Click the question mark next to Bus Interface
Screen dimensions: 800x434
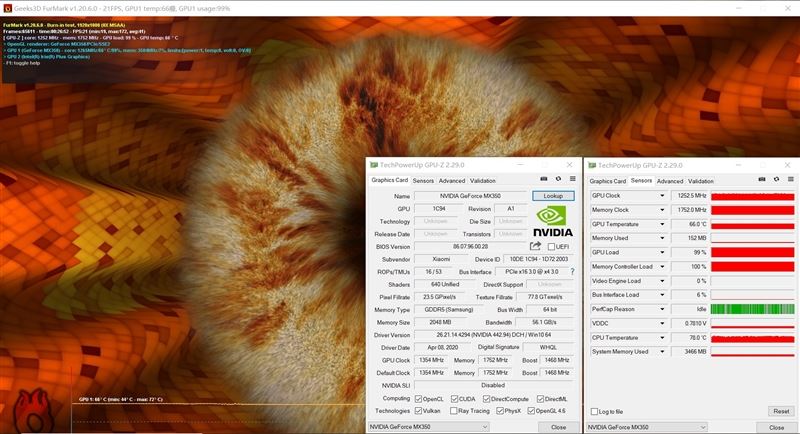pyautogui.click(x=572, y=271)
